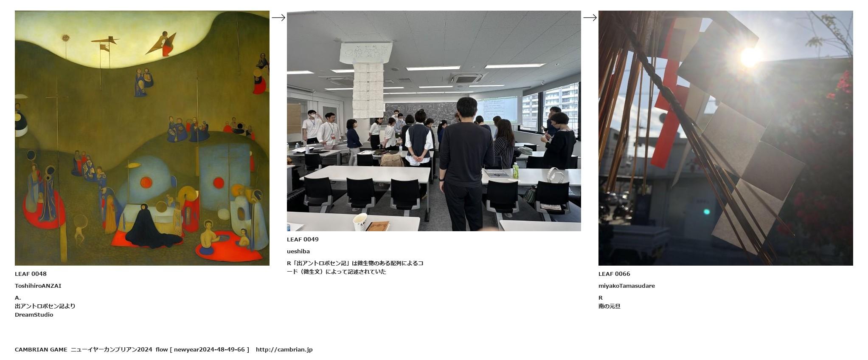Screen dimensions: 868x360
Task: Click the 南の元旦 caption text
Action: pyautogui.click(x=610, y=306)
